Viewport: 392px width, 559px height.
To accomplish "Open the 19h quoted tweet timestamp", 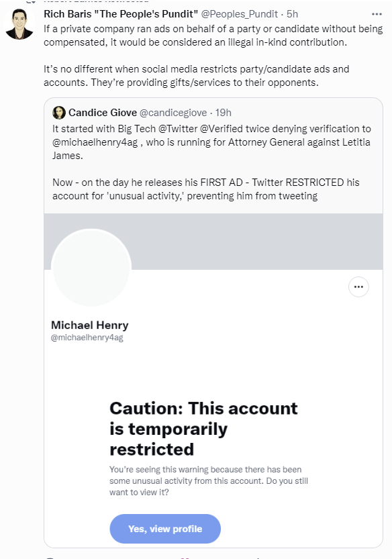I will [x=224, y=113].
